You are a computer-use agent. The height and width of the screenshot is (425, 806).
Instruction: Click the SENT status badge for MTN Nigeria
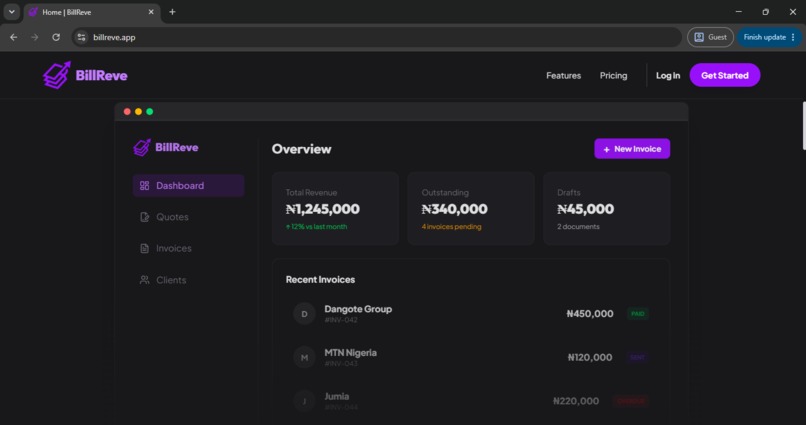coord(637,357)
